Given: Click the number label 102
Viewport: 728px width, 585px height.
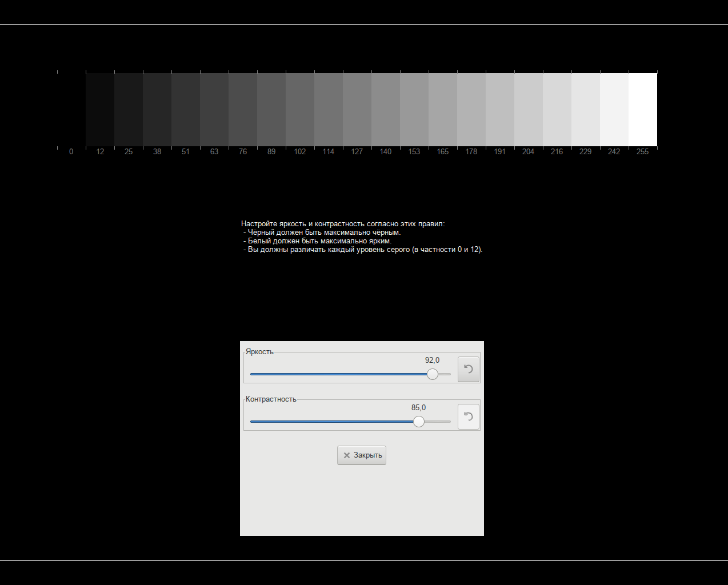Looking at the screenshot, I should coord(300,152).
